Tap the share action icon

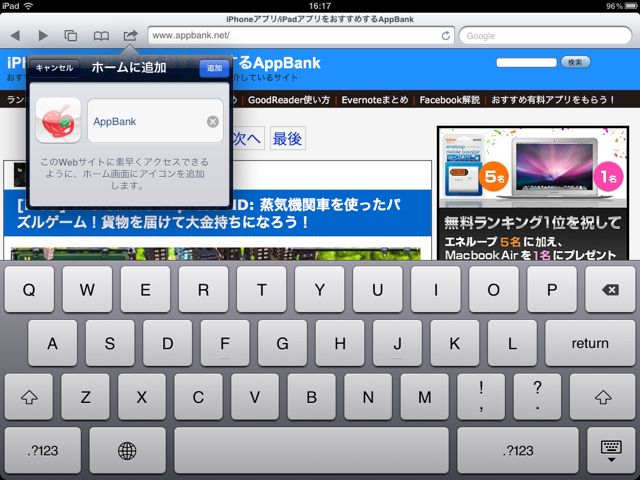[130, 36]
